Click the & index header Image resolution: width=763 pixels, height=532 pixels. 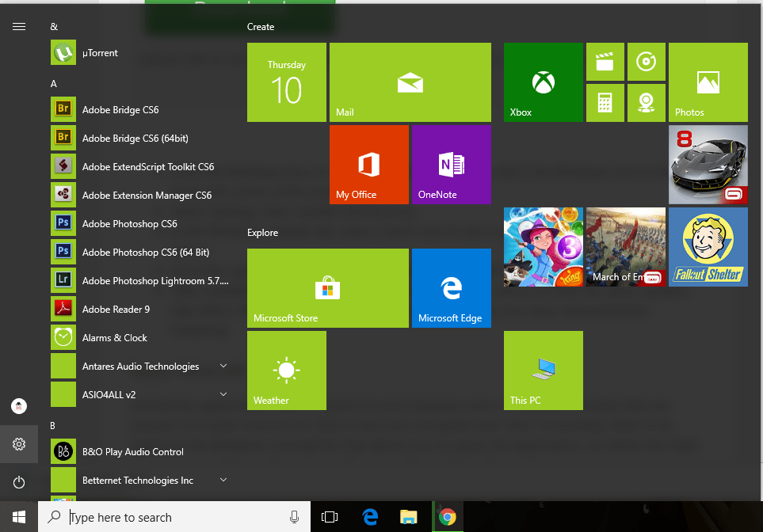click(x=54, y=27)
